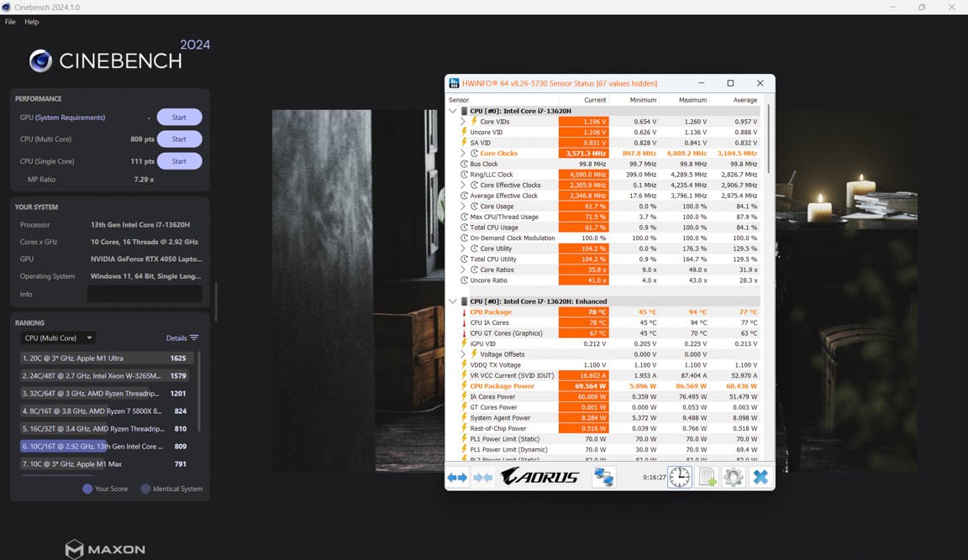968x560 pixels.
Task: Expand the Voltage Offsets row
Action: (x=463, y=354)
